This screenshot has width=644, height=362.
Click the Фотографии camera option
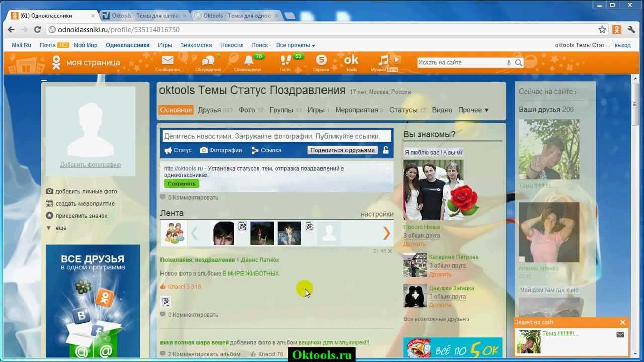coord(221,150)
